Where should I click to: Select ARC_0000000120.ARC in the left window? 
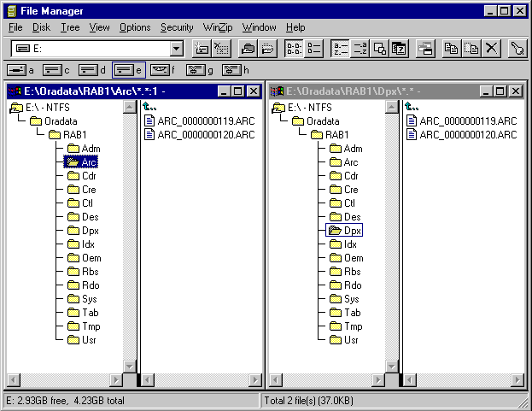click(206, 134)
